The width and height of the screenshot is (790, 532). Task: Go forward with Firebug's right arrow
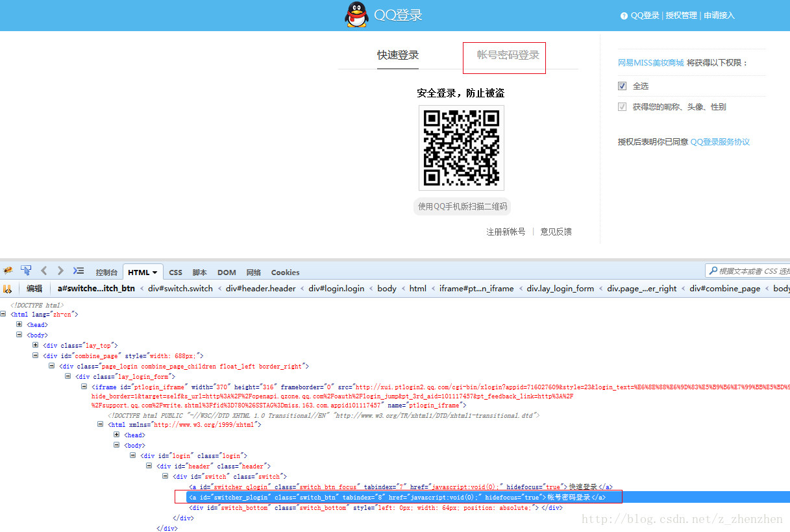point(60,271)
